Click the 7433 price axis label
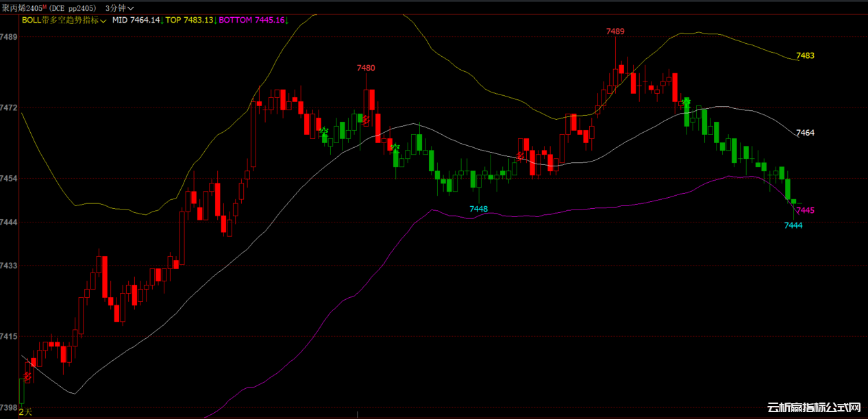The image size is (868, 419). 10,266
